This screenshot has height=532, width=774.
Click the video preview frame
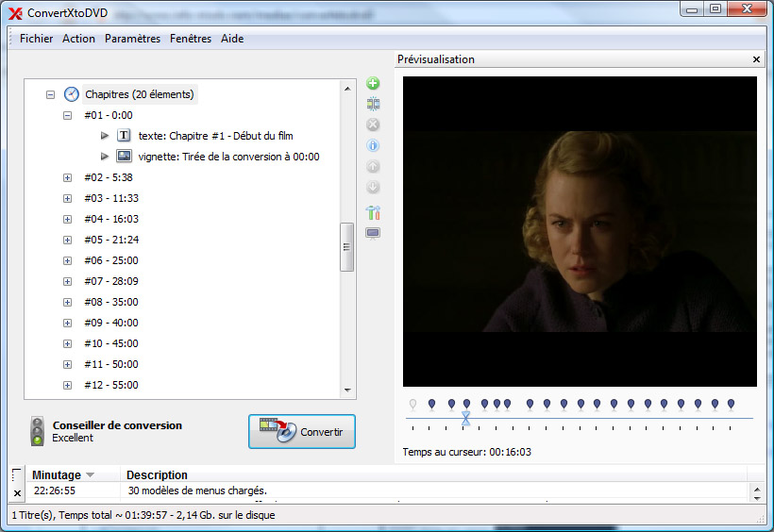(580, 231)
